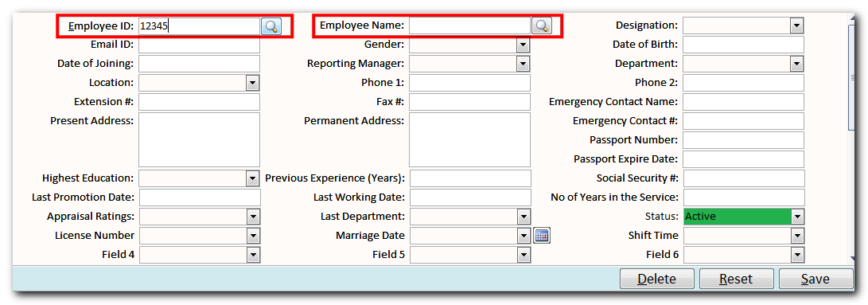
Task: Click the Save button
Action: coord(816,279)
